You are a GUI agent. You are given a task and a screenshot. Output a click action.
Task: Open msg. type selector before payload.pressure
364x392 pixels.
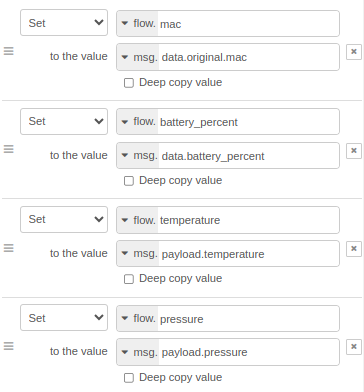pos(138,352)
